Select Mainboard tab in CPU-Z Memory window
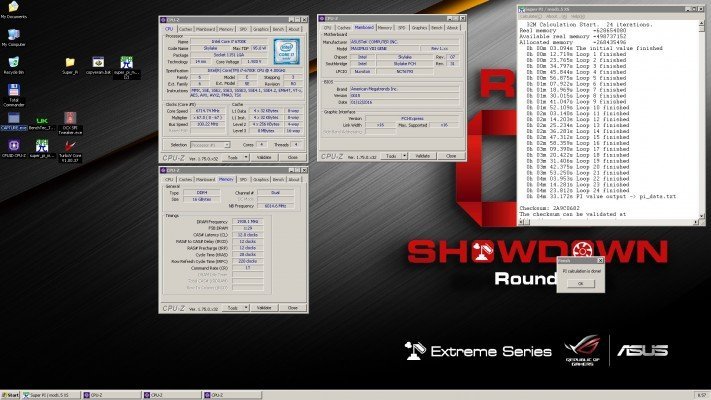The width and height of the screenshot is (711, 400). point(205,179)
